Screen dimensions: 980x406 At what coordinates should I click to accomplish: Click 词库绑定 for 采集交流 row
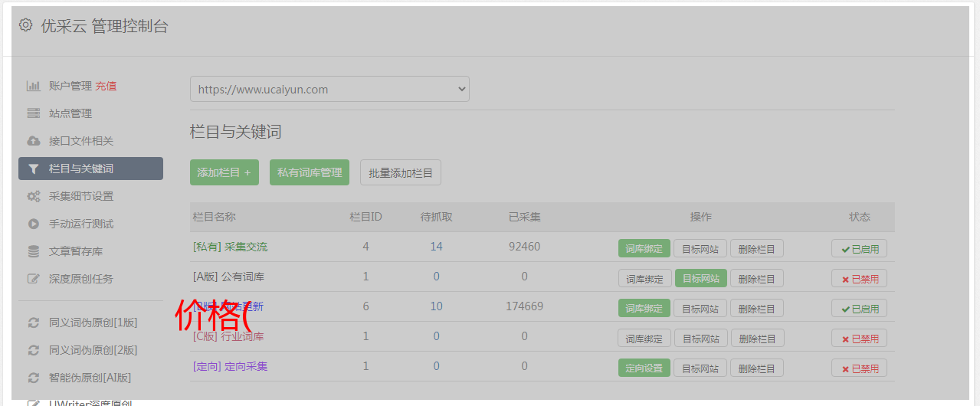pyautogui.click(x=644, y=248)
